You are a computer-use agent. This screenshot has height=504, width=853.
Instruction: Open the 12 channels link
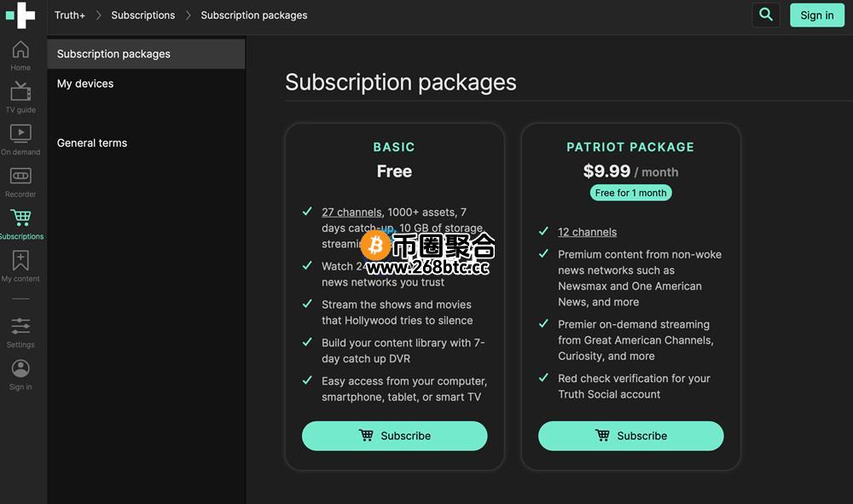[587, 232]
